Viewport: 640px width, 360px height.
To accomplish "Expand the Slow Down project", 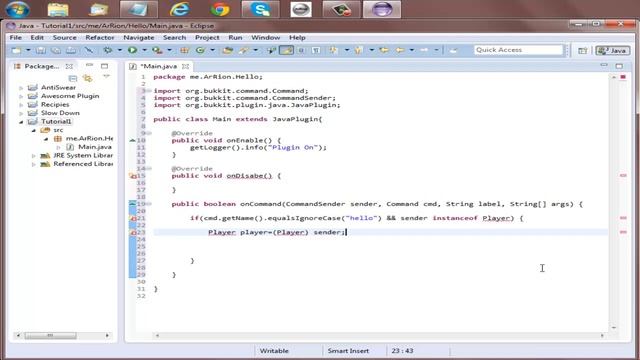I will coord(21,113).
